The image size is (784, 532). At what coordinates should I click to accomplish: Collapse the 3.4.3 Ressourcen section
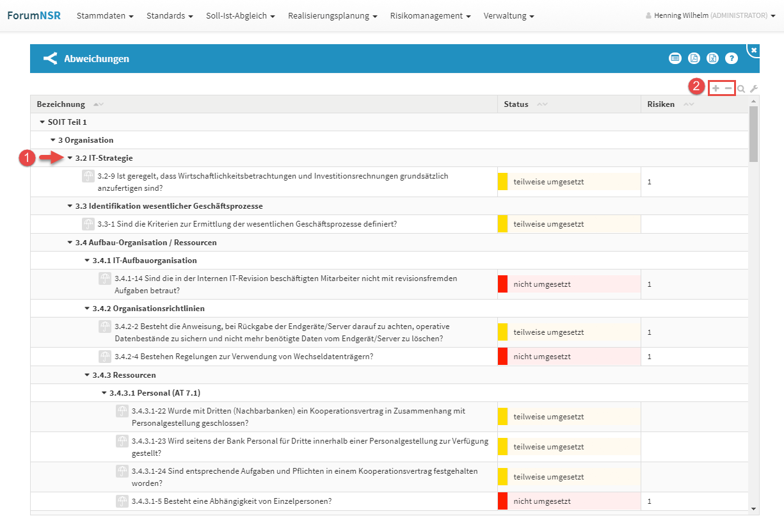(x=87, y=375)
